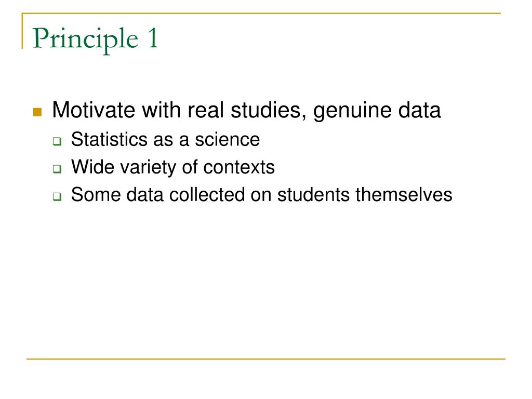Select the word contexts in second sub-bullet
This screenshot has height=399, width=532.
tap(239, 167)
